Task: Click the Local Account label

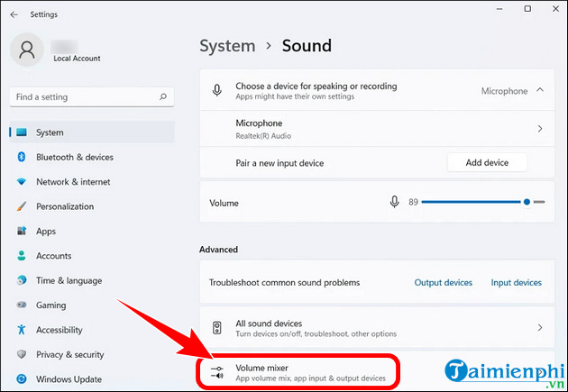Action: pos(77,59)
